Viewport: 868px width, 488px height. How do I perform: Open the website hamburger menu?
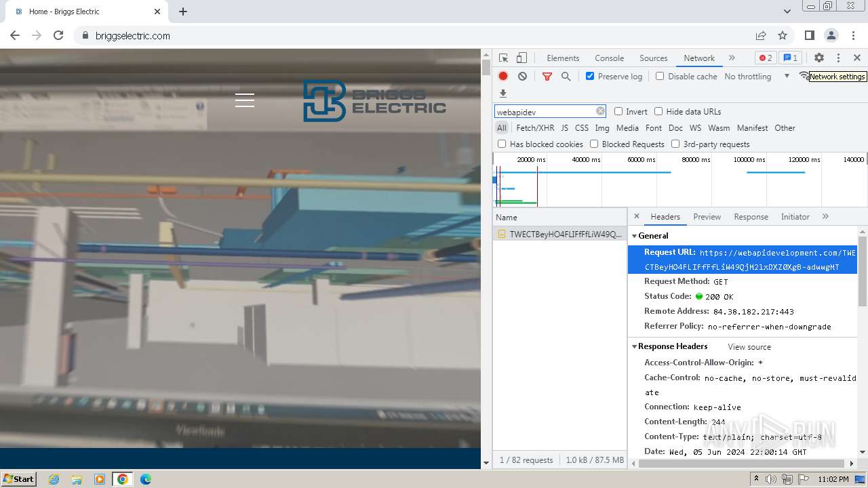(x=245, y=100)
